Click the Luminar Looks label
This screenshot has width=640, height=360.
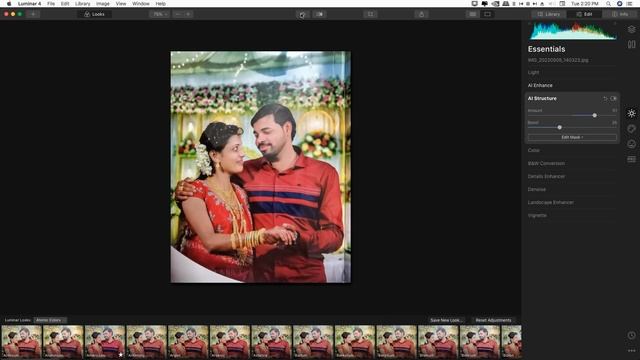pyautogui.click(x=18, y=320)
